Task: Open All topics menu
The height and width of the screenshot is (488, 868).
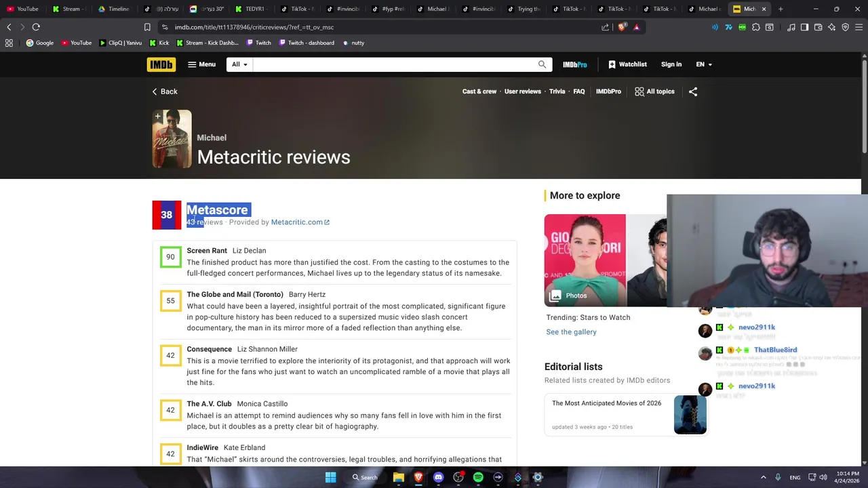Action: [654, 91]
